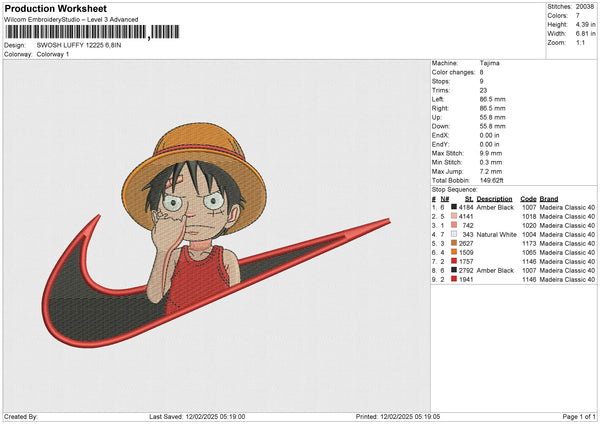The image size is (600, 424).
Task: Click the black swatch for stop 8
Action: click(x=454, y=270)
